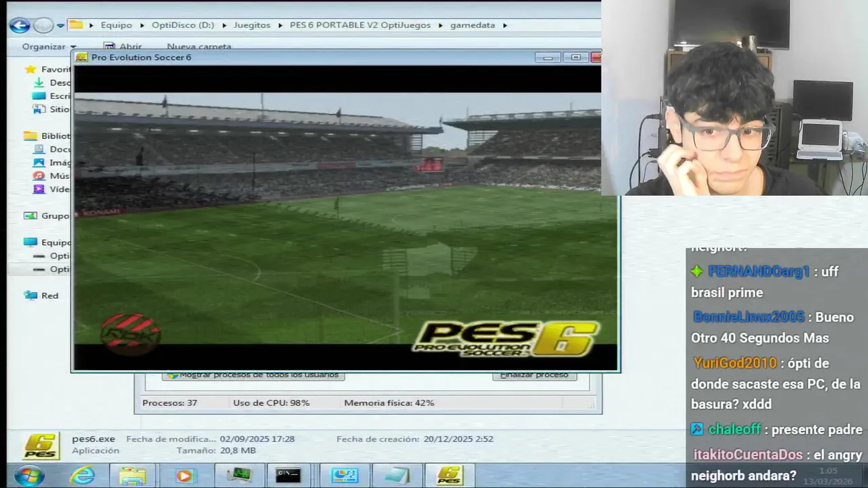Open the Música library icon
This screenshot has width=868, height=488.
click(x=39, y=176)
